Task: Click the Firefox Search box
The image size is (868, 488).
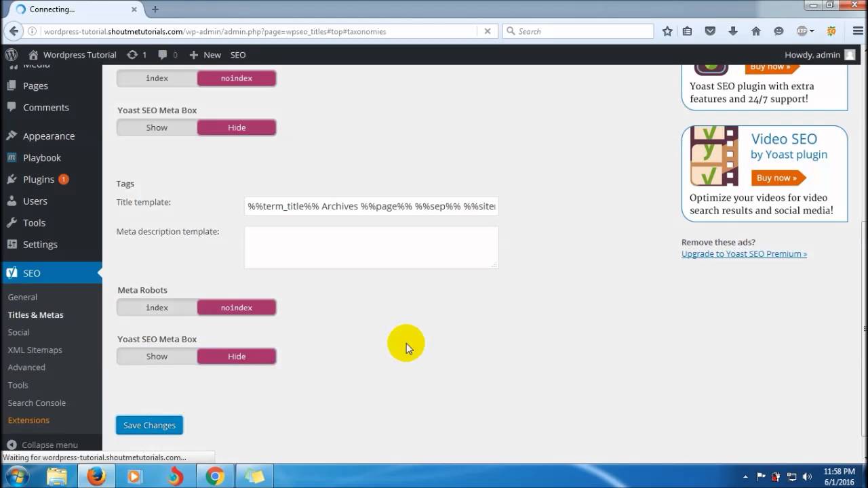Action: coord(578,31)
